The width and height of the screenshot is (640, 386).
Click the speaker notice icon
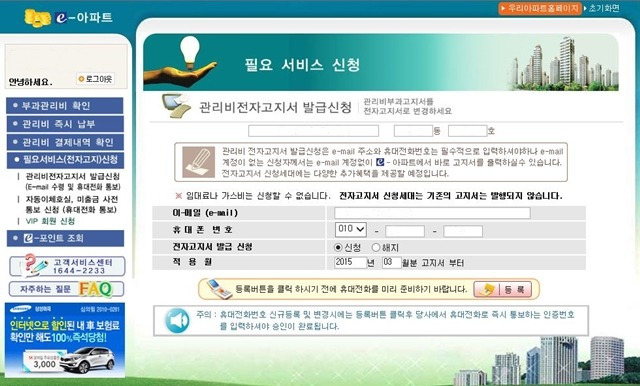click(x=178, y=320)
